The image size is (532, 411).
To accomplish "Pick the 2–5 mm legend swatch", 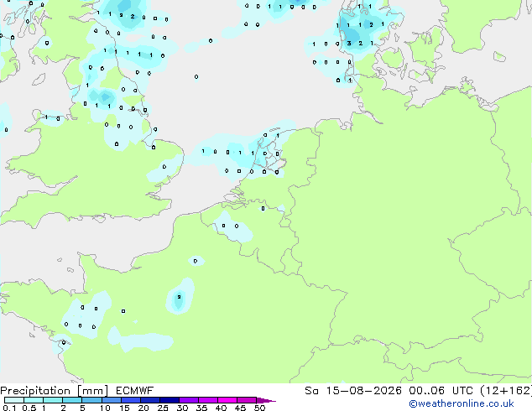I will click(72, 400).
